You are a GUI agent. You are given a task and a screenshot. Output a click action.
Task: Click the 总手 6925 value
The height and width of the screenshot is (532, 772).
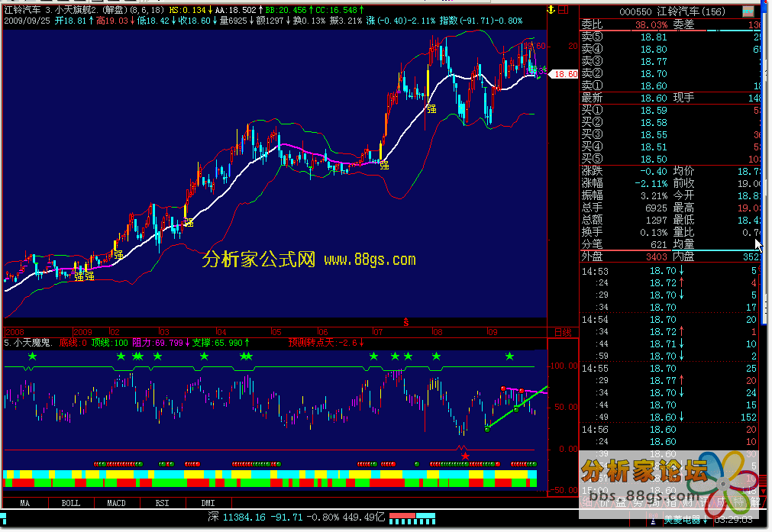click(x=656, y=208)
